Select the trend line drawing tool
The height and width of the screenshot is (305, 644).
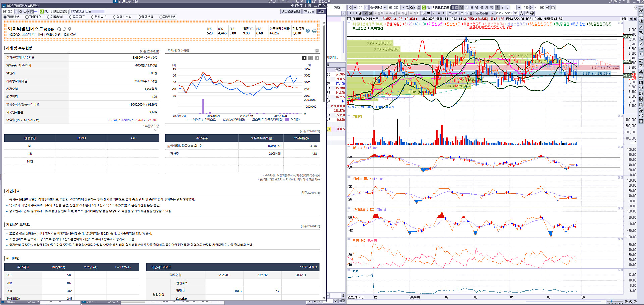pos(641,27)
